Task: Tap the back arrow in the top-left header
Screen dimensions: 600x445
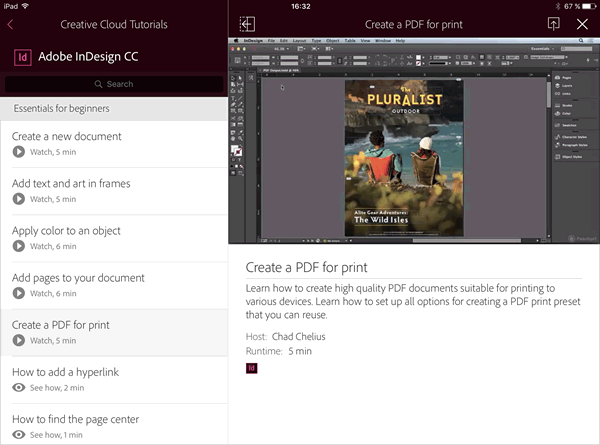Action: point(13,24)
